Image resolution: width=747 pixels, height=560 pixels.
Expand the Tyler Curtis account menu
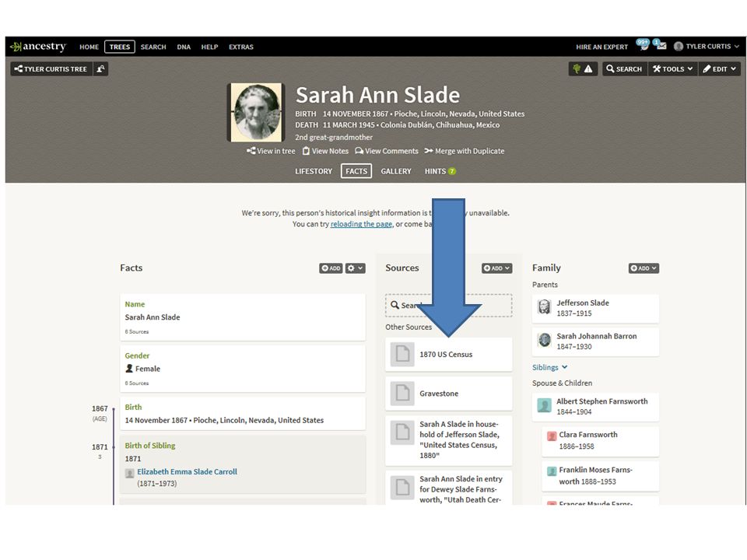[x=707, y=46]
